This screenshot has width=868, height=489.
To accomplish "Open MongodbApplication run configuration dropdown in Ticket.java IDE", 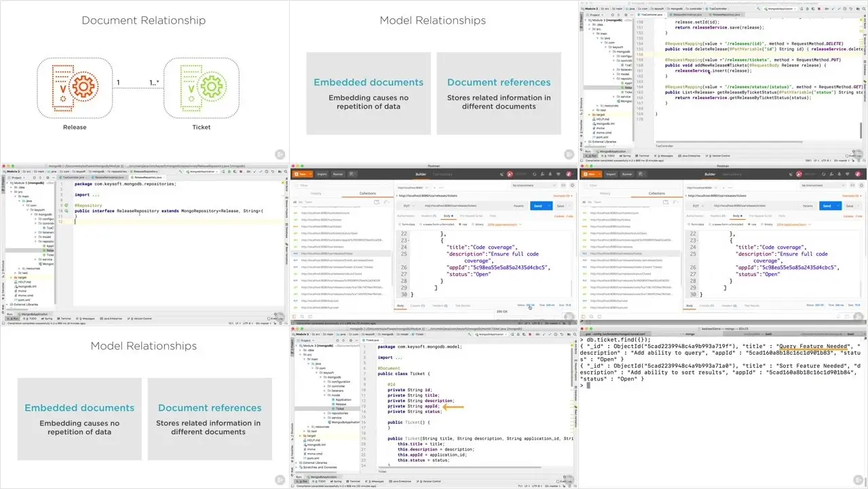I will [x=492, y=334].
